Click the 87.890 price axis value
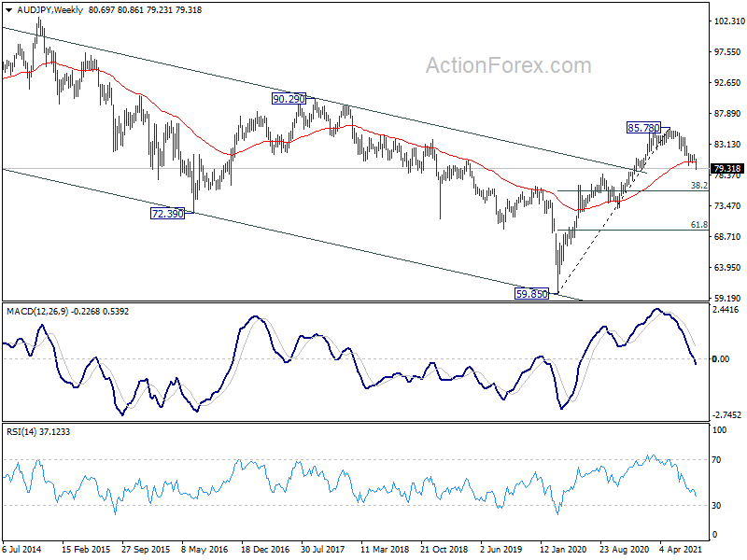747x560 pixels. [727, 113]
